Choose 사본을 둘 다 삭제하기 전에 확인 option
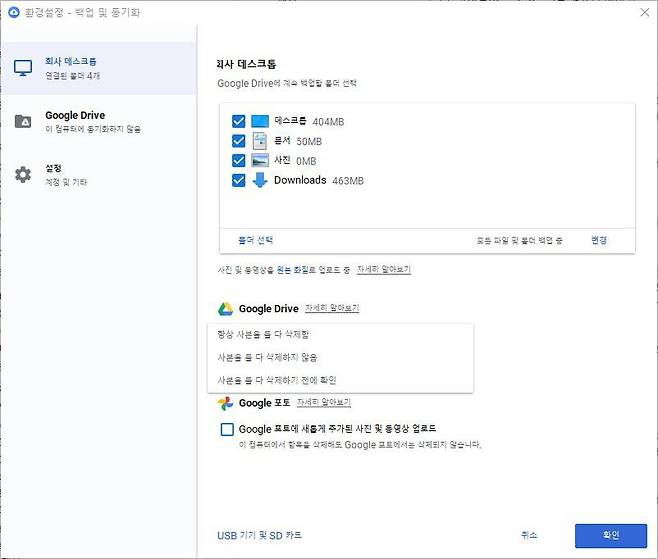The image size is (658, 559). 340,380
